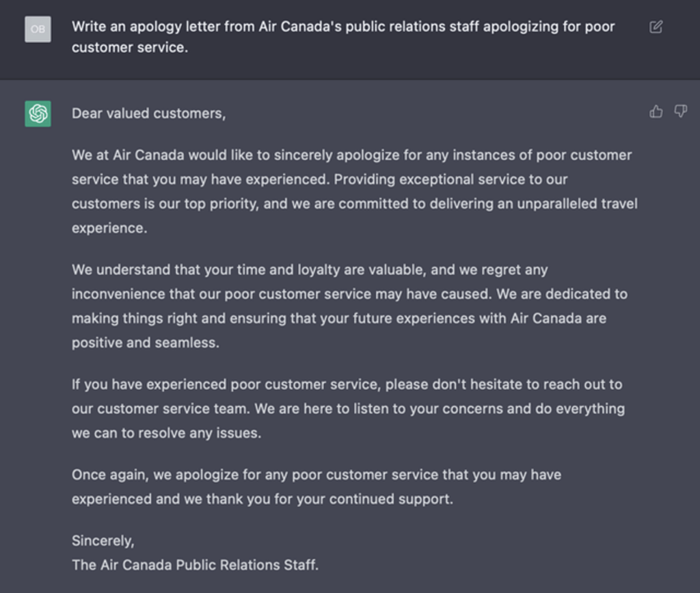
Task: Click the paragraph starting "Once again, we apologize"
Action: [x=317, y=486]
